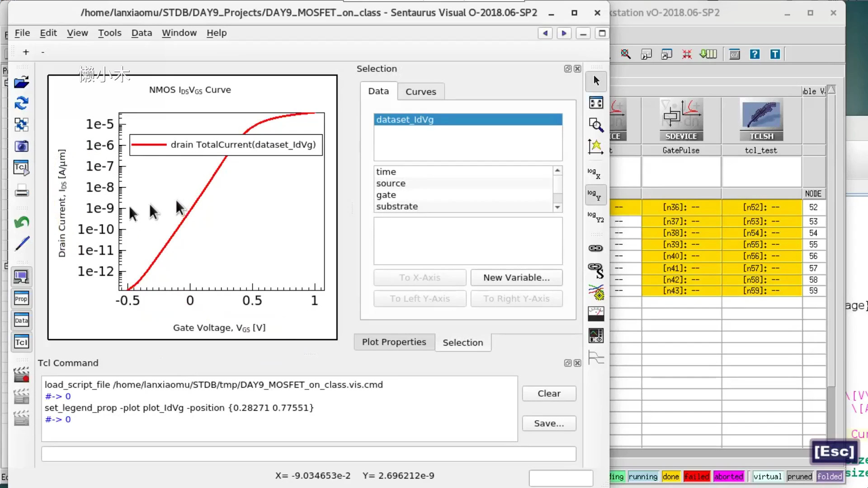This screenshot has width=868, height=488.
Task: Switch to the Data tab in Selection panel
Action: pos(378,91)
